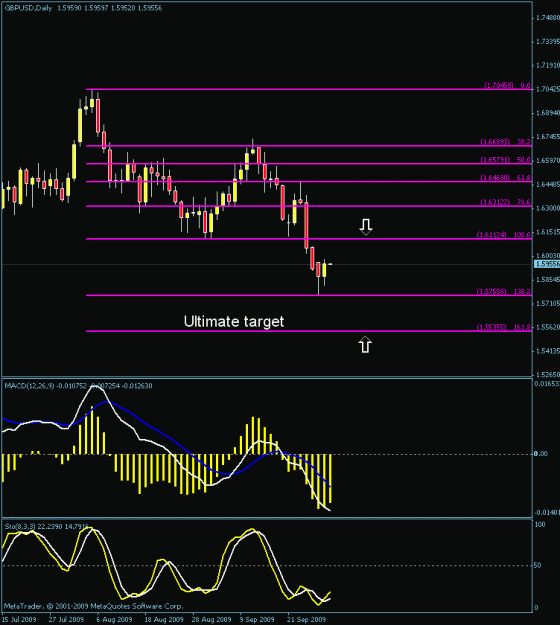This screenshot has width=560, height=625.
Task: Click the 15 Jul 2009 date label
Action: [19, 619]
